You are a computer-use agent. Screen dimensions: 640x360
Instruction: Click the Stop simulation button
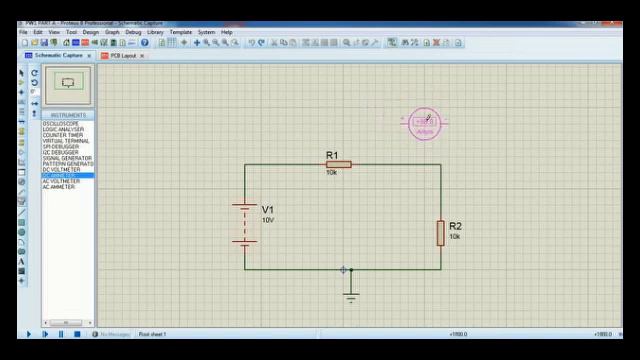pyautogui.click(x=77, y=334)
